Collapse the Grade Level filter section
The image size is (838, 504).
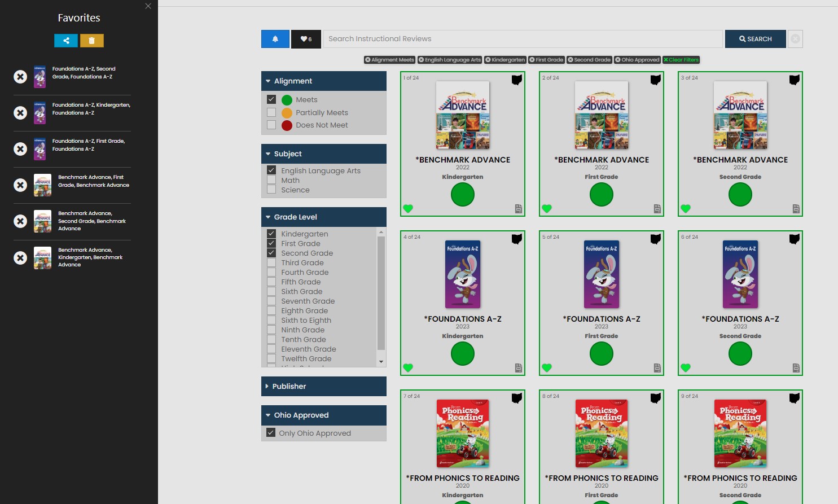(x=324, y=217)
